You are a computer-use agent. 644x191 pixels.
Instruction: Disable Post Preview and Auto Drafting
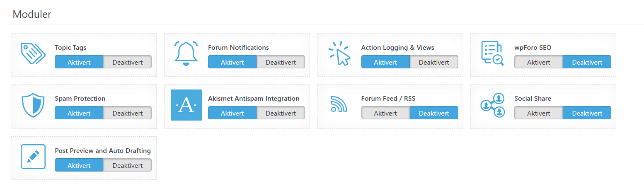tap(127, 165)
